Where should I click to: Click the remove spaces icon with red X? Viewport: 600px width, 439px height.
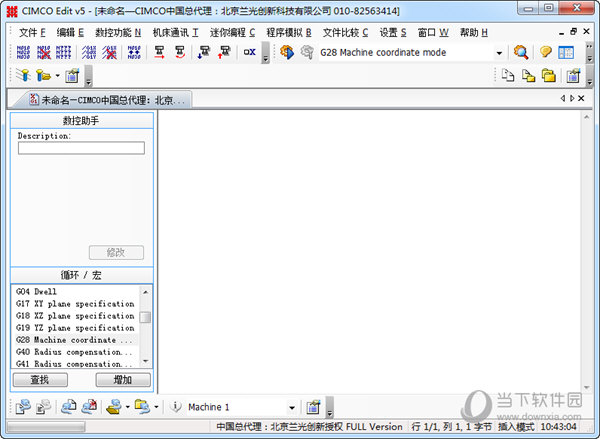coord(109,52)
